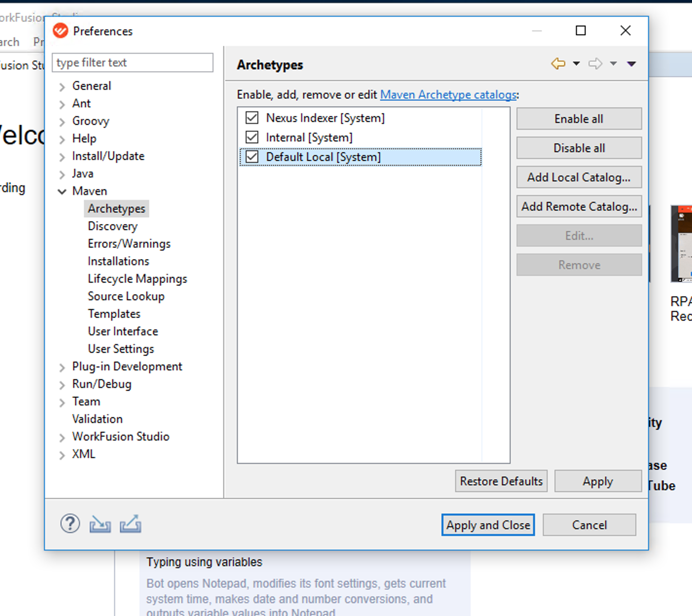Expand the Plug-in Development node
Image resolution: width=692 pixels, height=616 pixels.
pyautogui.click(x=62, y=367)
